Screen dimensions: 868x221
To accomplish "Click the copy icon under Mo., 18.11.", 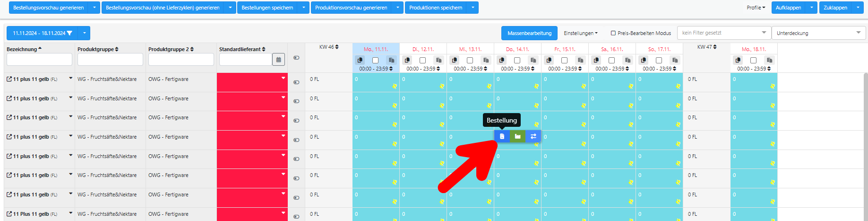I will (x=738, y=60).
